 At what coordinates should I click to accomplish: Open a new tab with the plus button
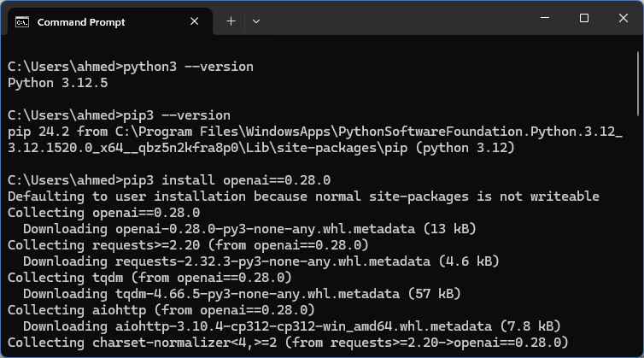[231, 21]
